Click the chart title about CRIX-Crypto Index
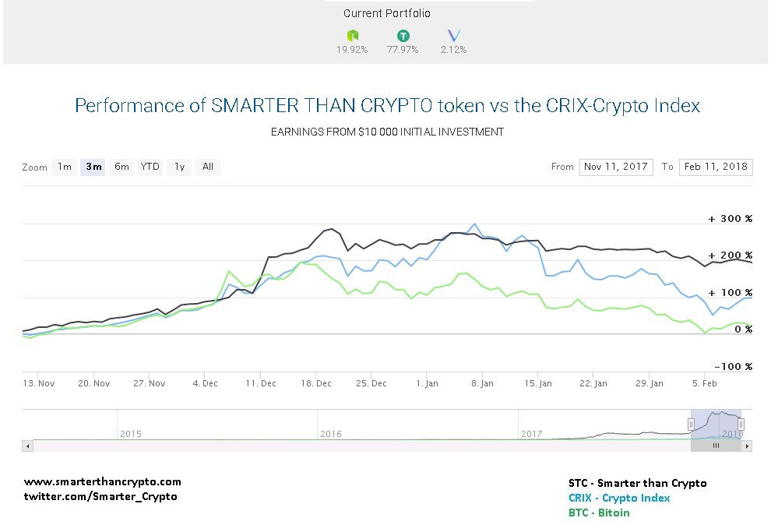This screenshot has width=771, height=532. (x=388, y=106)
